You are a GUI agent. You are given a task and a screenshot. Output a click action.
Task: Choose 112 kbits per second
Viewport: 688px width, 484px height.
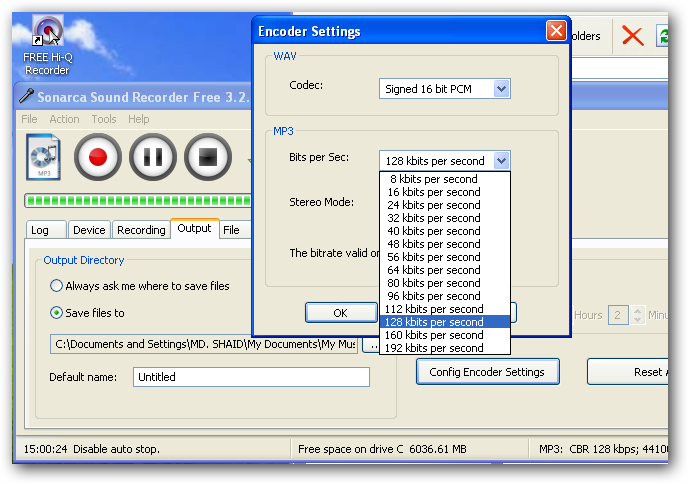[444, 309]
